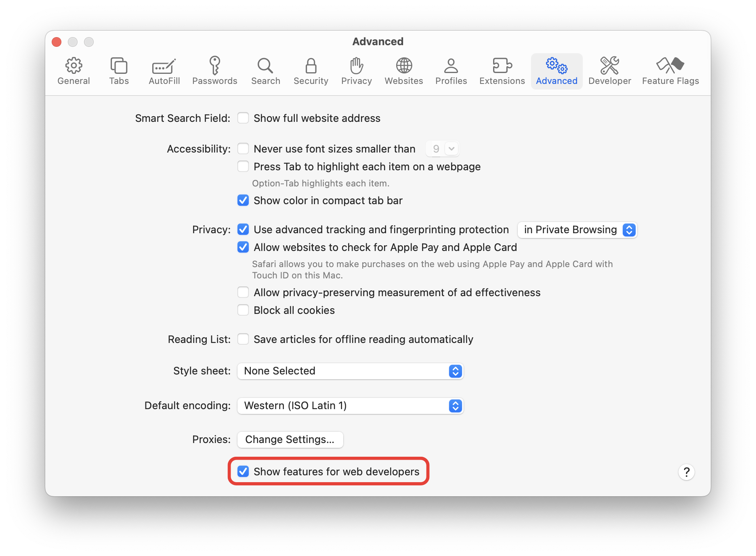Select the AutoFill settings icon
Viewport: 756px width, 556px height.
pyautogui.click(x=164, y=71)
